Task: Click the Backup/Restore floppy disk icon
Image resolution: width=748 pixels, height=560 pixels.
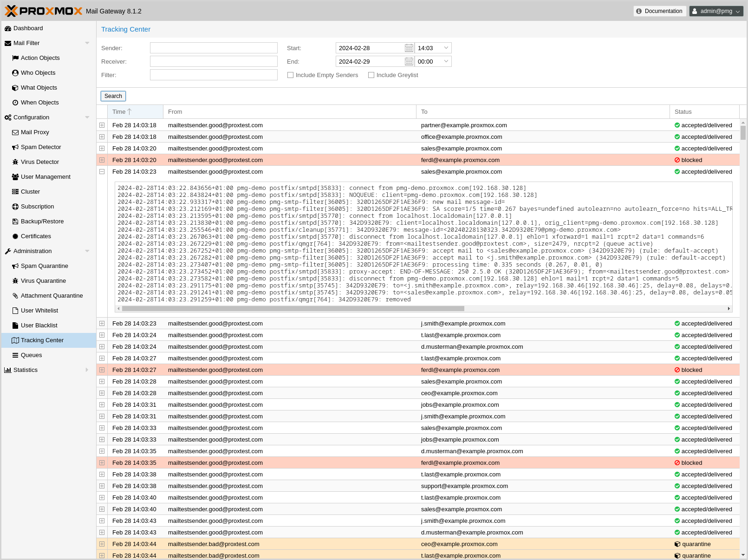Action: click(x=15, y=221)
